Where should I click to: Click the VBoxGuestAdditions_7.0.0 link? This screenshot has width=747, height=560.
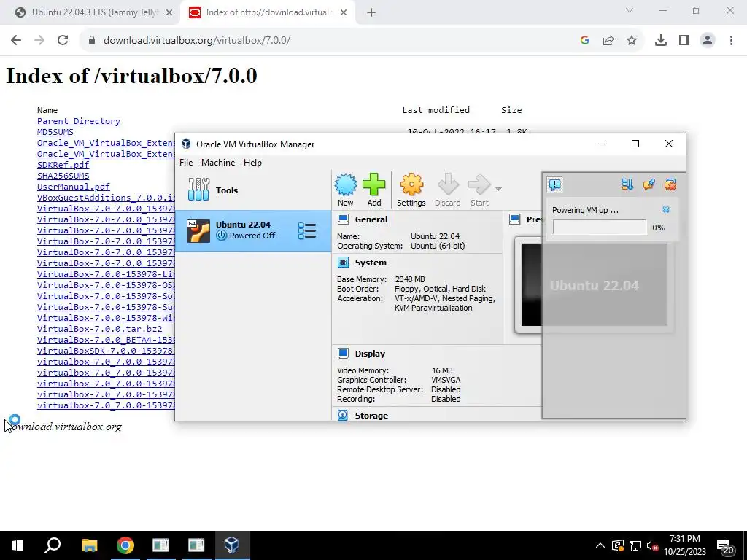click(106, 198)
